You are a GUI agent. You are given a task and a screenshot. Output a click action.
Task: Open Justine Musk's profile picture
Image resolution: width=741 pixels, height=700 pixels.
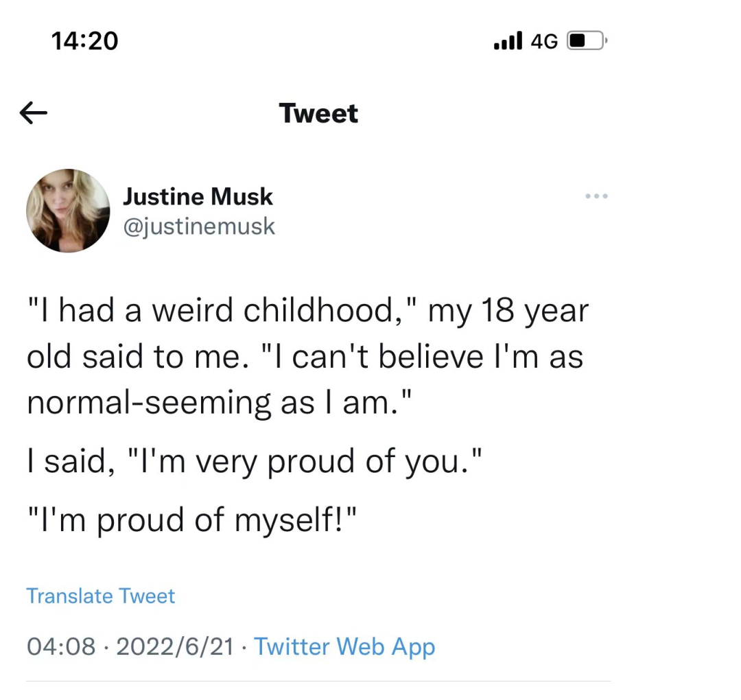pyautogui.click(x=68, y=211)
